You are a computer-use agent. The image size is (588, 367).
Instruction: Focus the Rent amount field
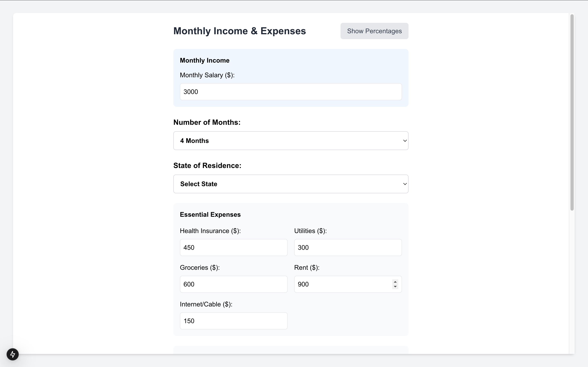tap(343, 284)
